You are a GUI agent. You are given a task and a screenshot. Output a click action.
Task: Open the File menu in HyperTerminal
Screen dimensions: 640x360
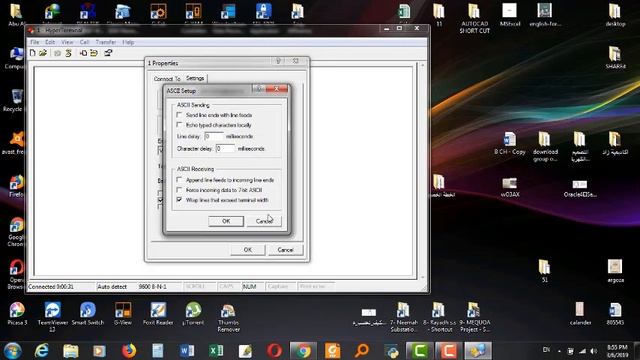[35, 42]
